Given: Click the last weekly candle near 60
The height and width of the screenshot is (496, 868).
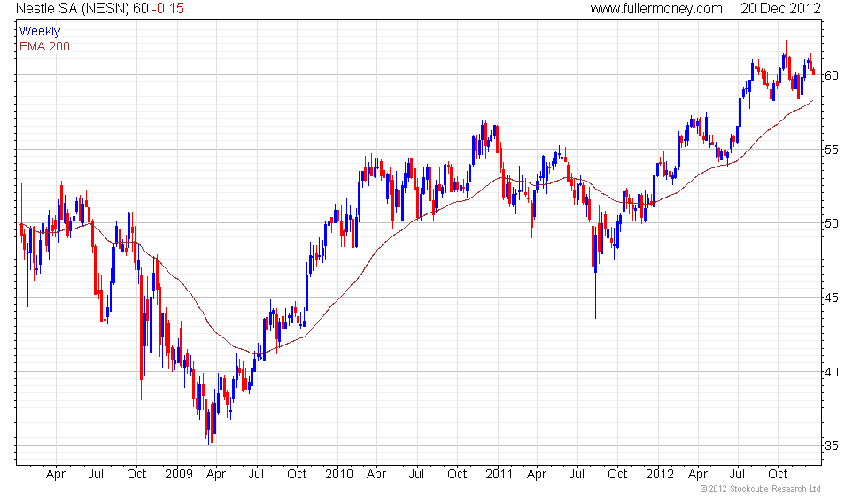Looking at the screenshot, I should tap(813, 71).
